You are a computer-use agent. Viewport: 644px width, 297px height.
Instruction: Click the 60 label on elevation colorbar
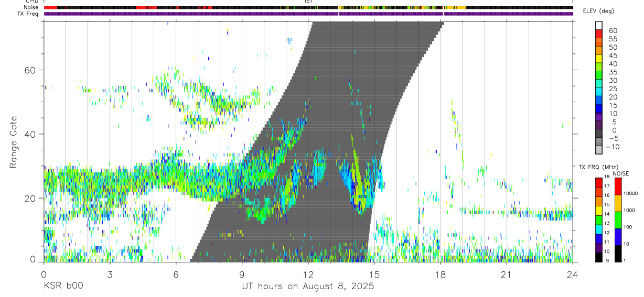612,31
